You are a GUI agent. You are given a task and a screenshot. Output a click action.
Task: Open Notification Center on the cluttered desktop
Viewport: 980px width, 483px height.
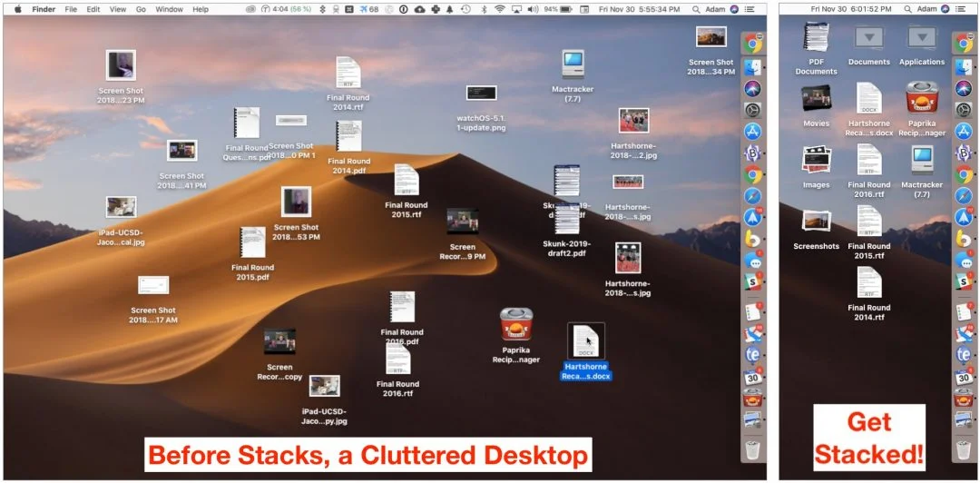point(750,9)
